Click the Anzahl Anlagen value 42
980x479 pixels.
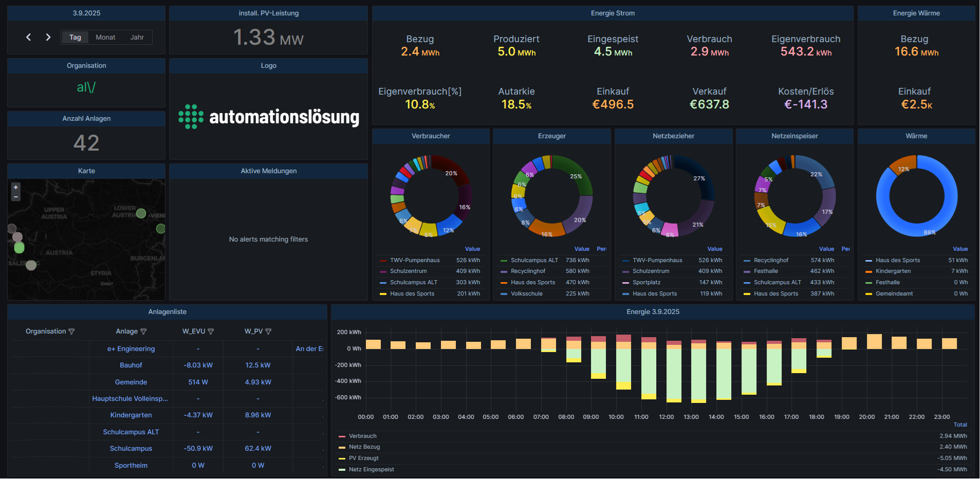[x=86, y=142]
